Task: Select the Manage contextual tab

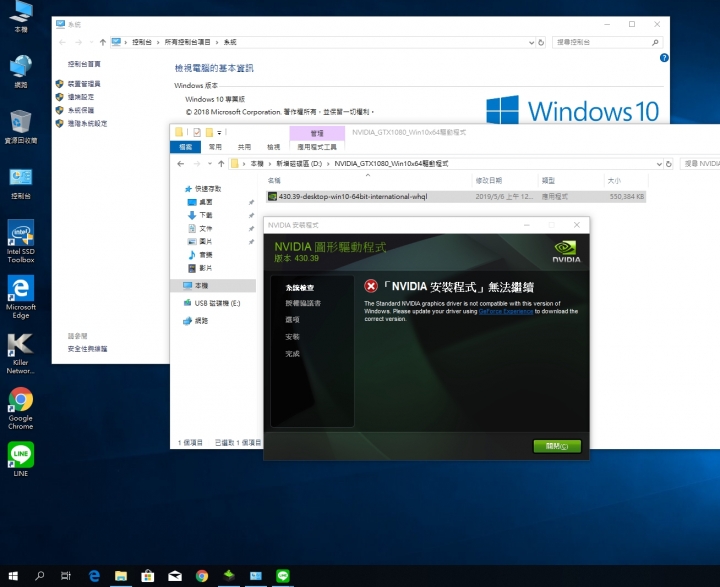Action: 317,133
